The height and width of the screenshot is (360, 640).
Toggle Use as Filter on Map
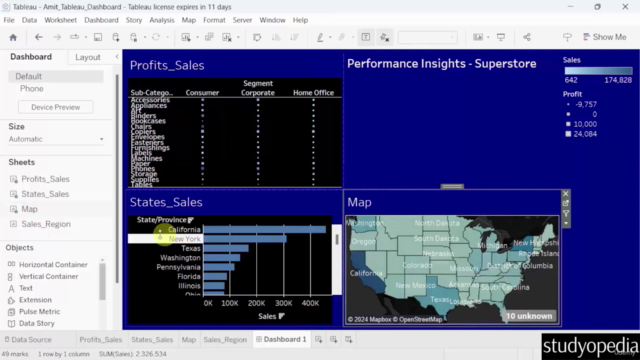pyautogui.click(x=566, y=213)
